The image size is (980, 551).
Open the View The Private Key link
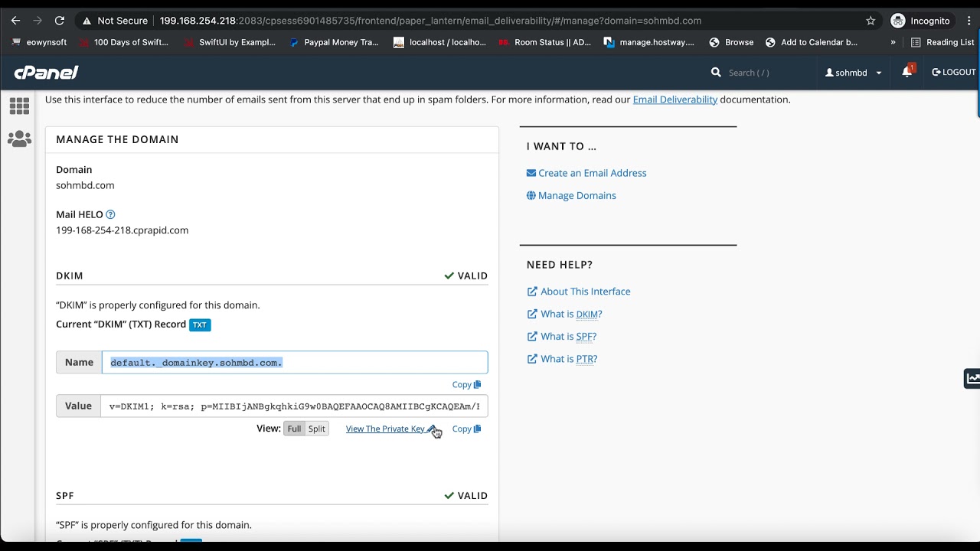[390, 429]
